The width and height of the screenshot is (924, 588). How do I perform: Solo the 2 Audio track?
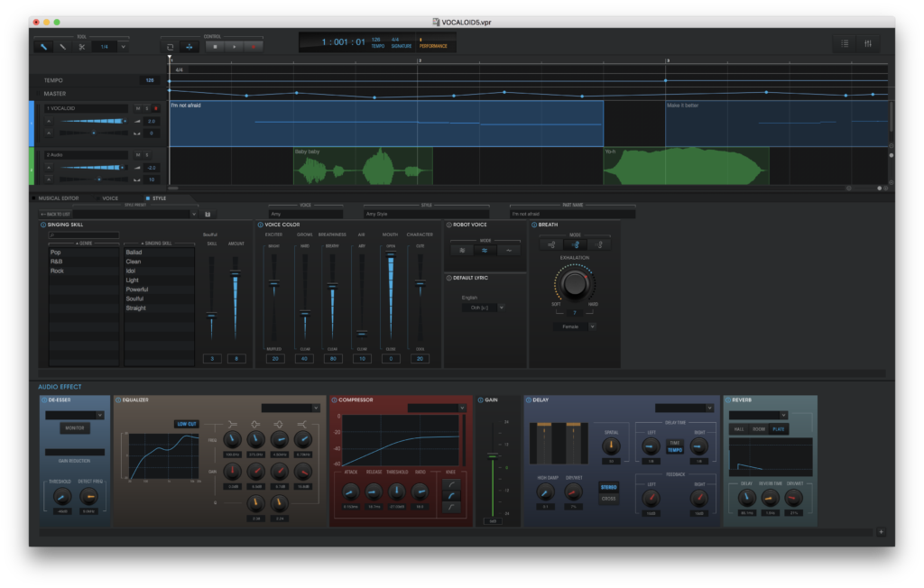pyautogui.click(x=146, y=155)
